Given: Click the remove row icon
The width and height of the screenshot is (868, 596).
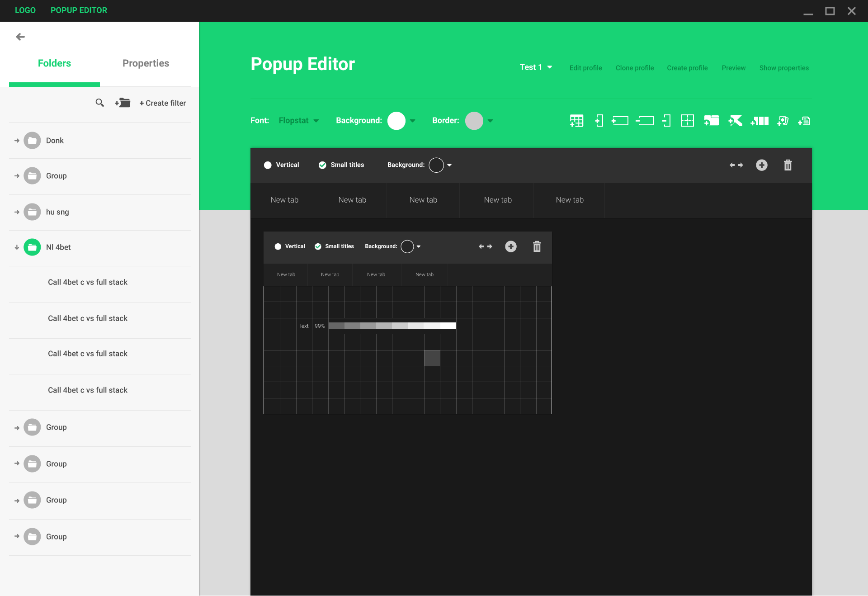Looking at the screenshot, I should pyautogui.click(x=645, y=121).
